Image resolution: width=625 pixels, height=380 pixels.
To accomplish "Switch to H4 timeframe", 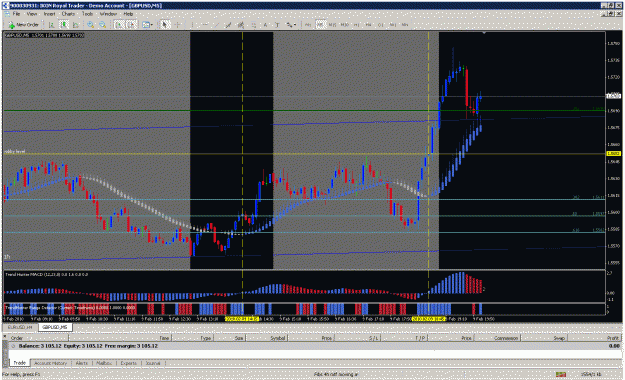I will coord(369,25).
